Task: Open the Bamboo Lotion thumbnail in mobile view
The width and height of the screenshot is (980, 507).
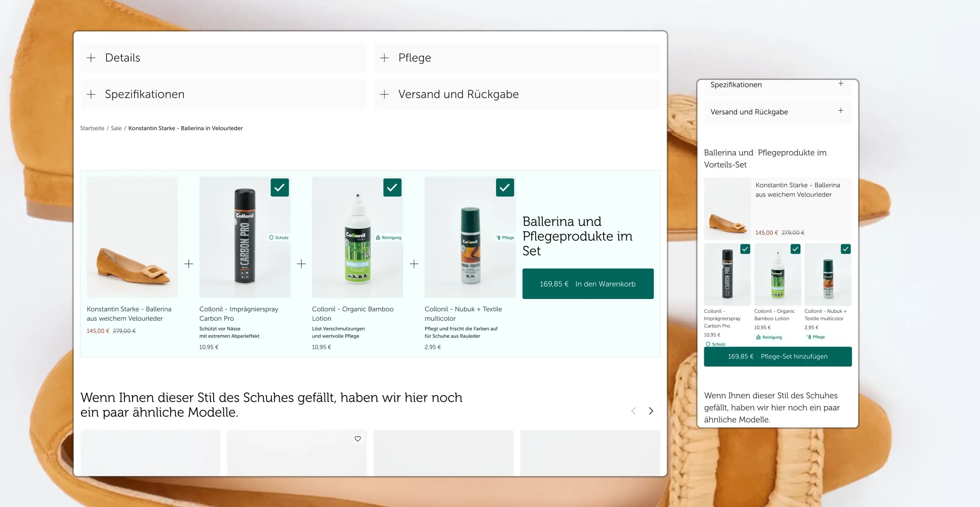Action: coord(777,275)
